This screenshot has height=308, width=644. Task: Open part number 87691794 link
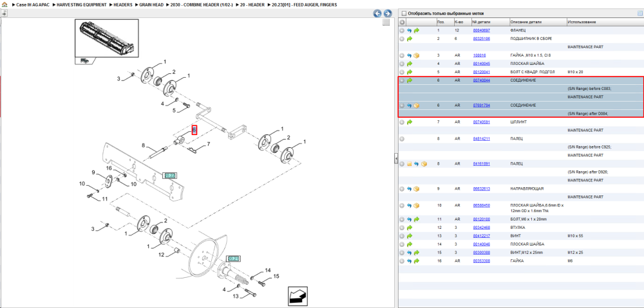click(481, 105)
